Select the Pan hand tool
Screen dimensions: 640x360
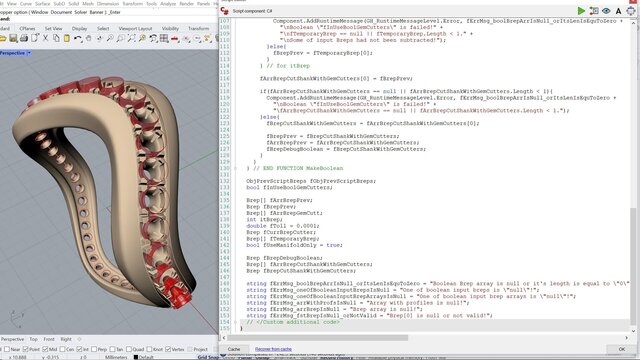click(x=89, y=38)
